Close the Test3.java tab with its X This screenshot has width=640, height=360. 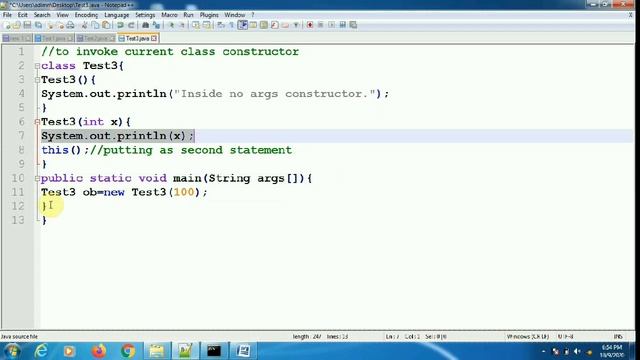[154, 38]
